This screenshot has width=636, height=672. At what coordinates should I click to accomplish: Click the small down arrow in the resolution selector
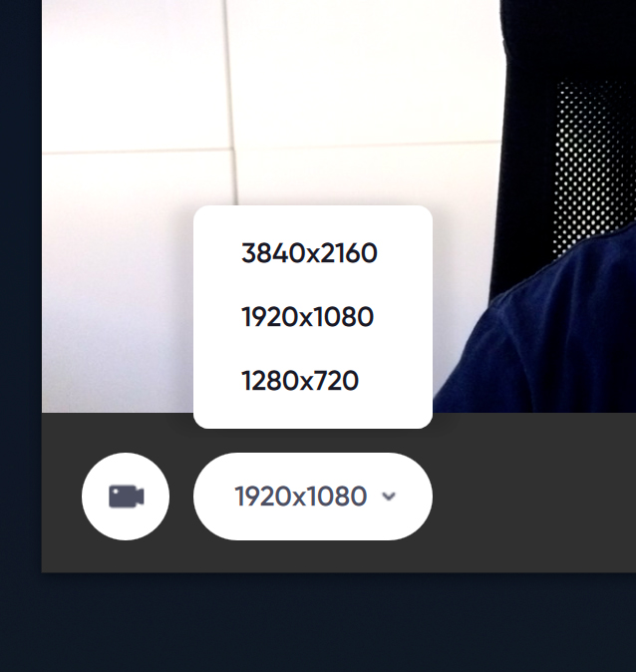click(x=389, y=497)
